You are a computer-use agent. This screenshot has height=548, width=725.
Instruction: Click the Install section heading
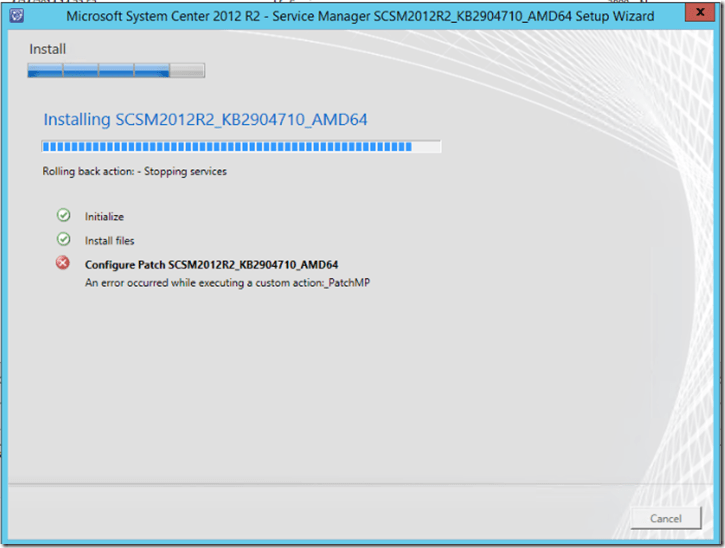pos(47,49)
